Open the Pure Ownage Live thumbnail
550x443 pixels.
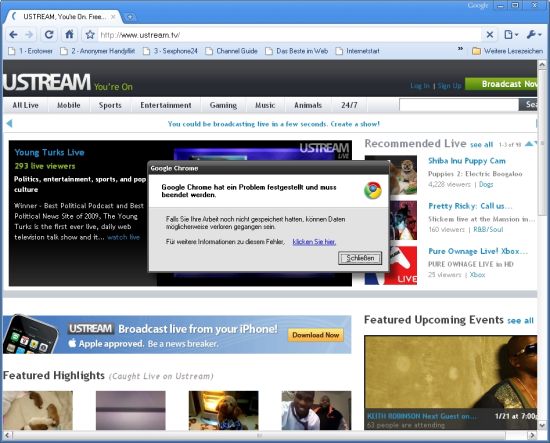(x=403, y=265)
